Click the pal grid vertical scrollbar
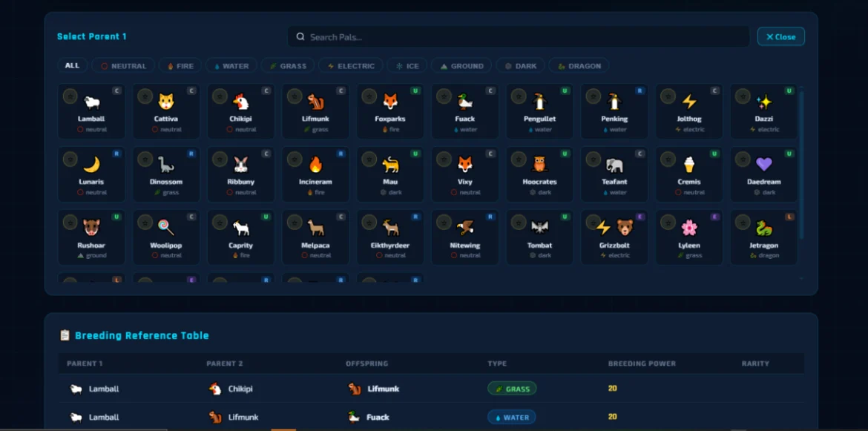Screen dimensions: 868x431 [801, 165]
